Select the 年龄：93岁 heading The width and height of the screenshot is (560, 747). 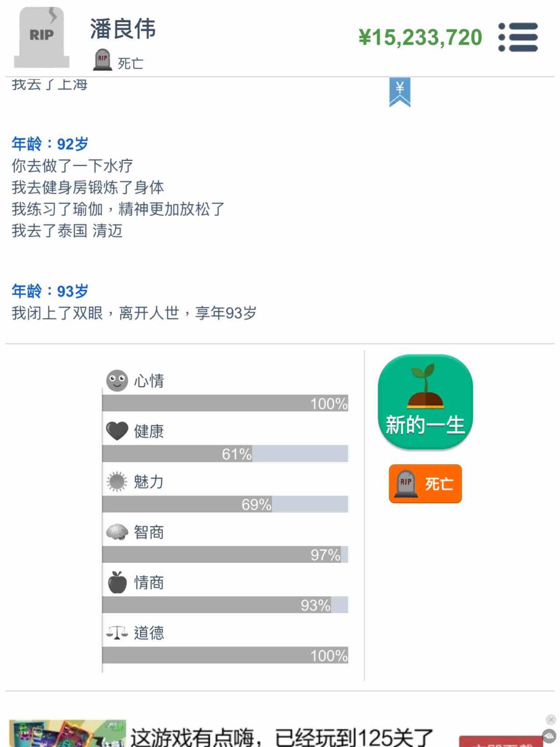click(x=50, y=291)
